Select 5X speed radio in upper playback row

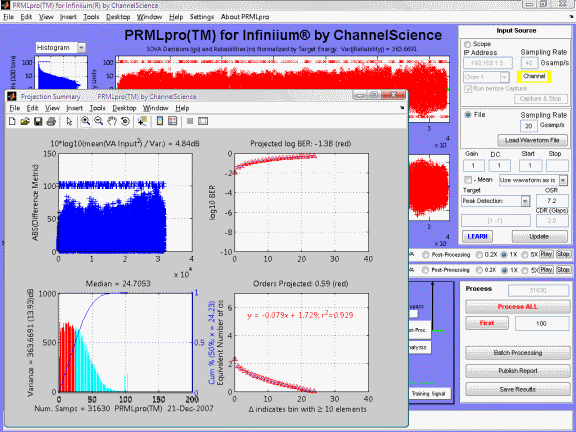click(525, 255)
